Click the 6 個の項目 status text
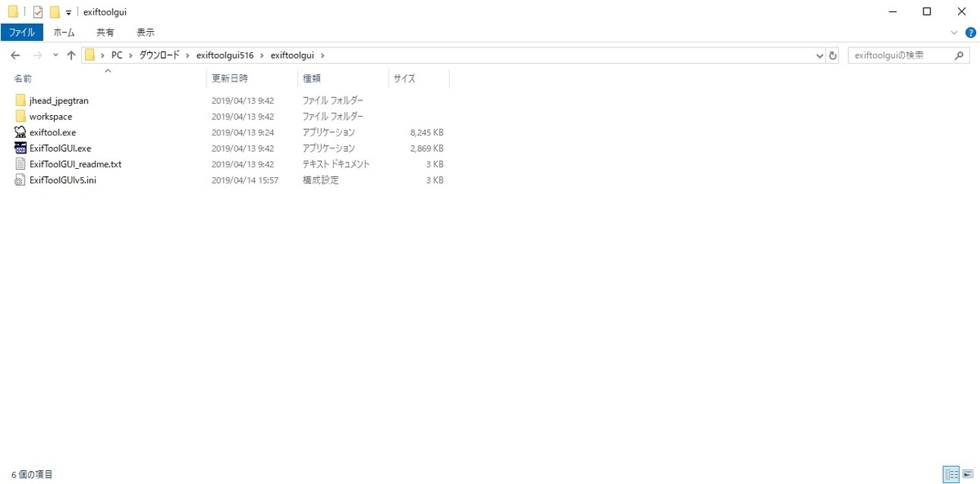980x484 pixels. point(32,474)
